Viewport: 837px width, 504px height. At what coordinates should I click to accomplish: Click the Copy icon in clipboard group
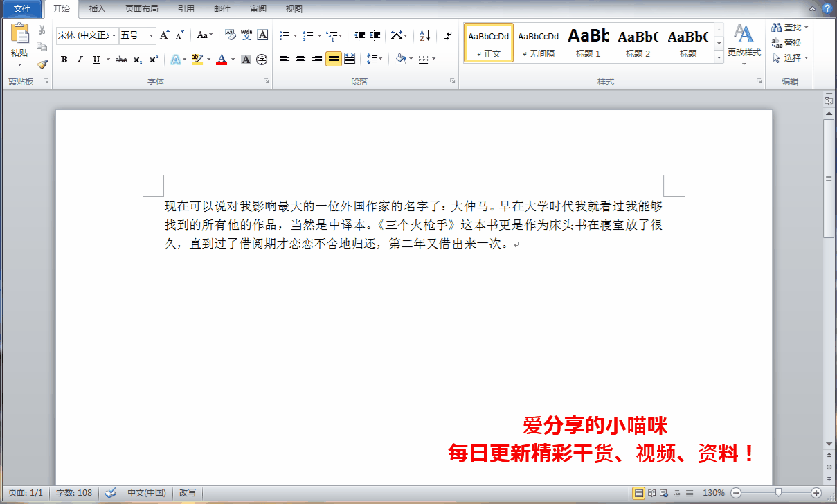point(42,46)
